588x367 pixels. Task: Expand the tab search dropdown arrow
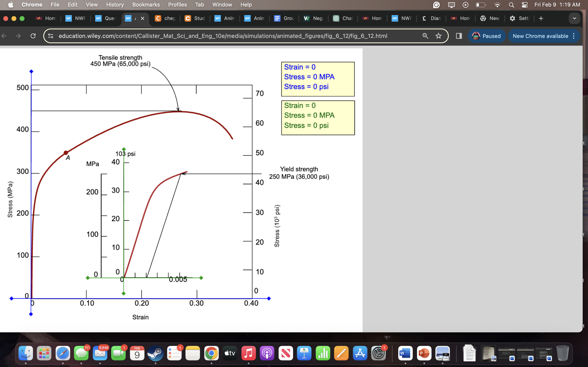pyautogui.click(x=574, y=18)
